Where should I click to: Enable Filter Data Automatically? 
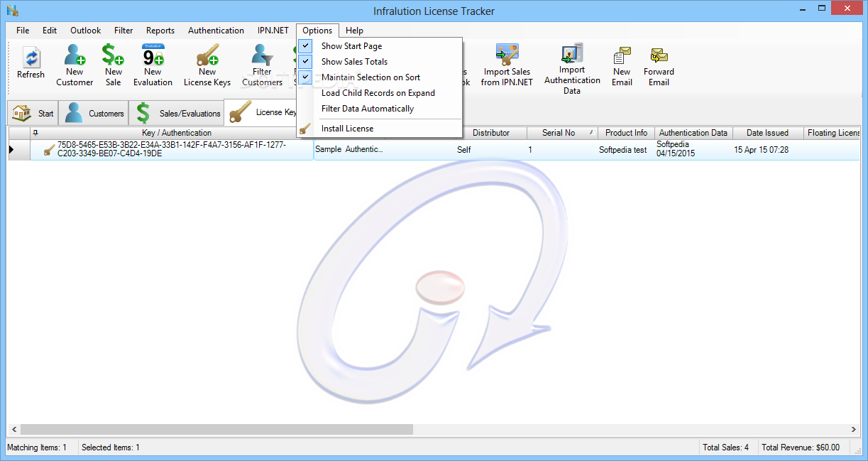(x=380, y=109)
